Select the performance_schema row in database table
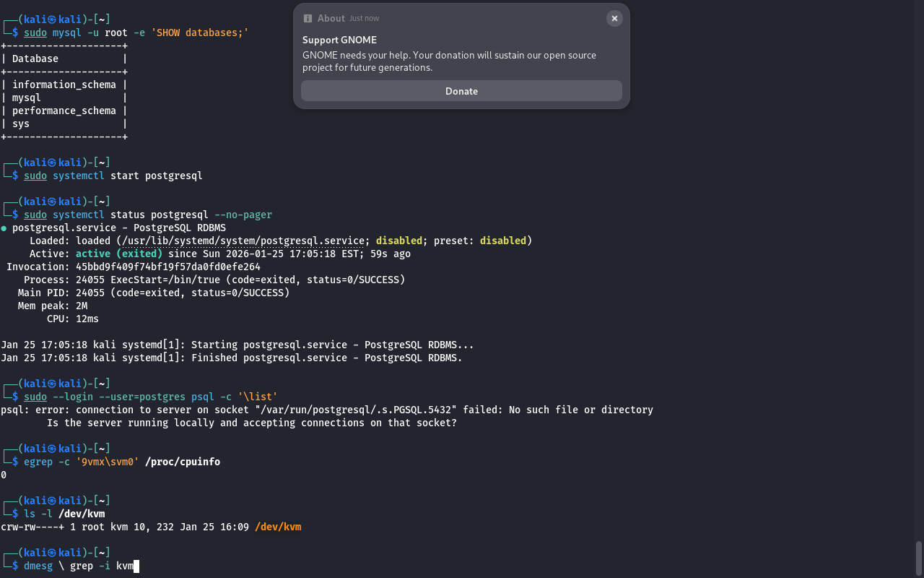Viewport: 924px width, 578px height. coord(64,111)
